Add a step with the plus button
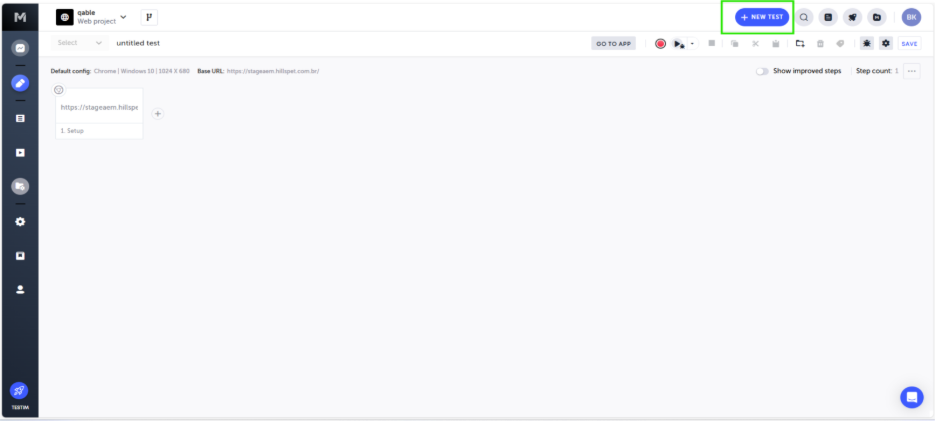The image size is (936, 421). tap(158, 113)
